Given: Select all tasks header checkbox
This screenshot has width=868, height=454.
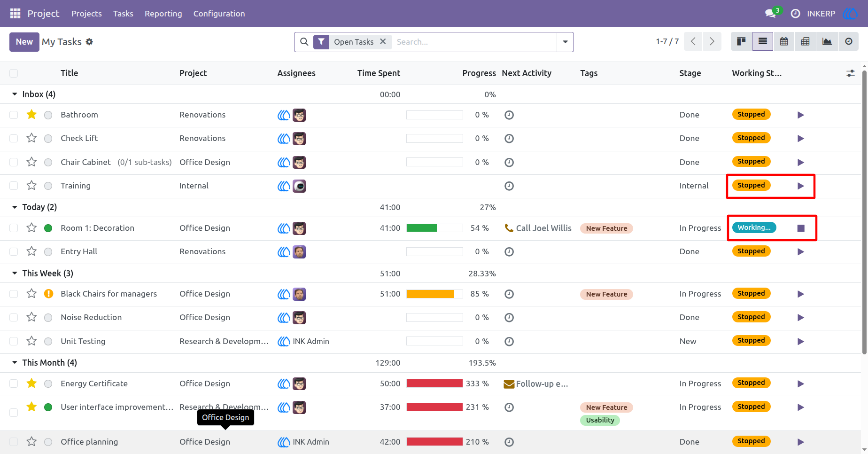Looking at the screenshot, I should 14,73.
